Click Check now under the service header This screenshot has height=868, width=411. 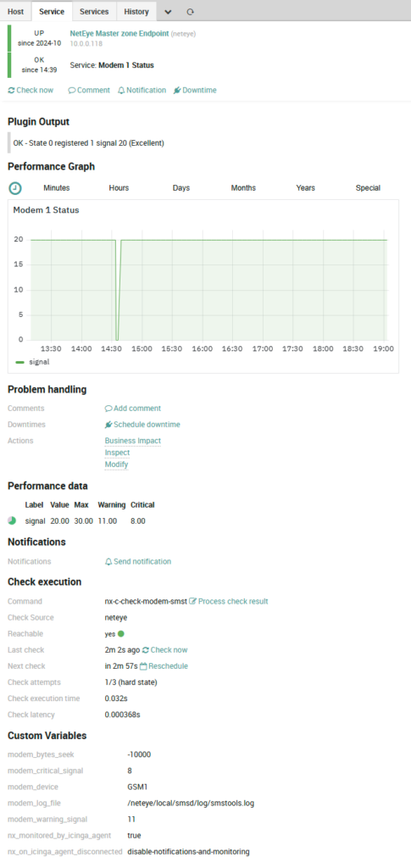pos(31,90)
